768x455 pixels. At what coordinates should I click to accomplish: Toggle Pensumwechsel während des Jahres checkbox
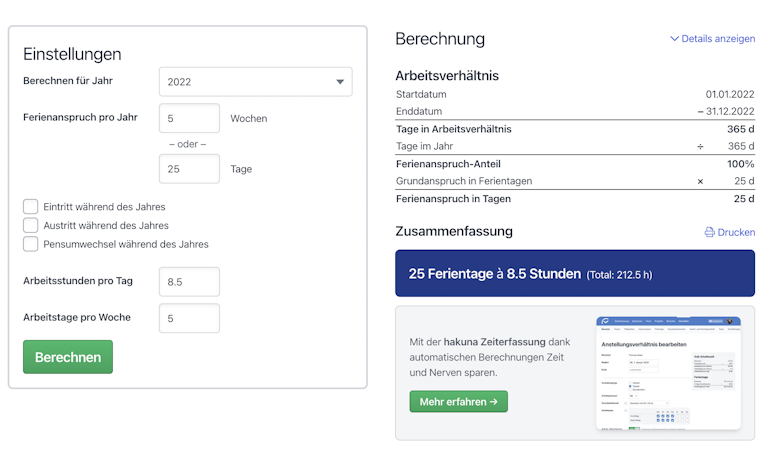coord(31,244)
